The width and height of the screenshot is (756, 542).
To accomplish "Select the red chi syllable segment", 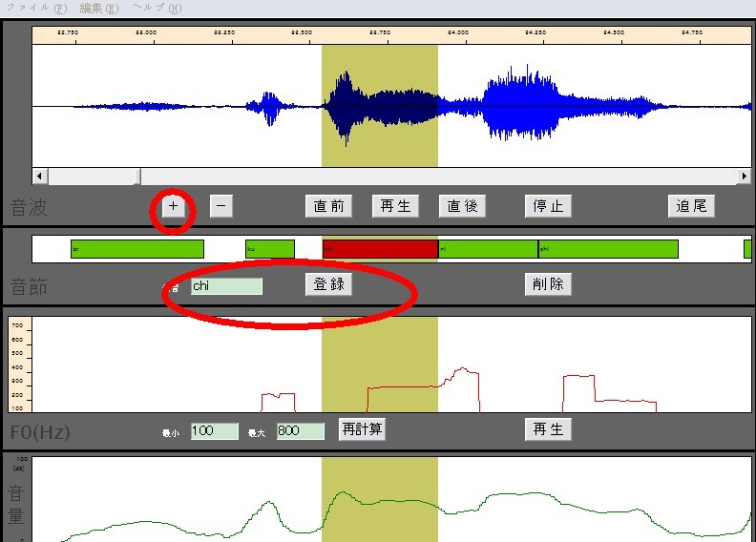I will point(381,249).
